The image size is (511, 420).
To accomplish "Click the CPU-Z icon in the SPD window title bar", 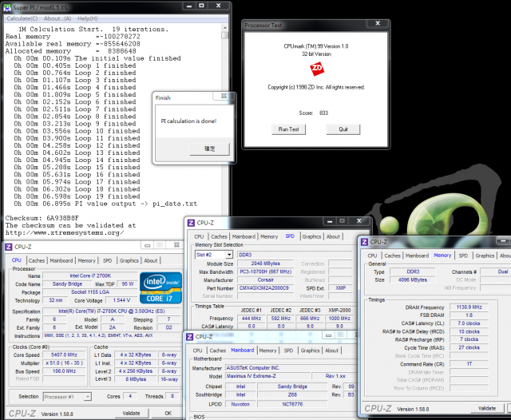I will pyautogui.click(x=191, y=223).
